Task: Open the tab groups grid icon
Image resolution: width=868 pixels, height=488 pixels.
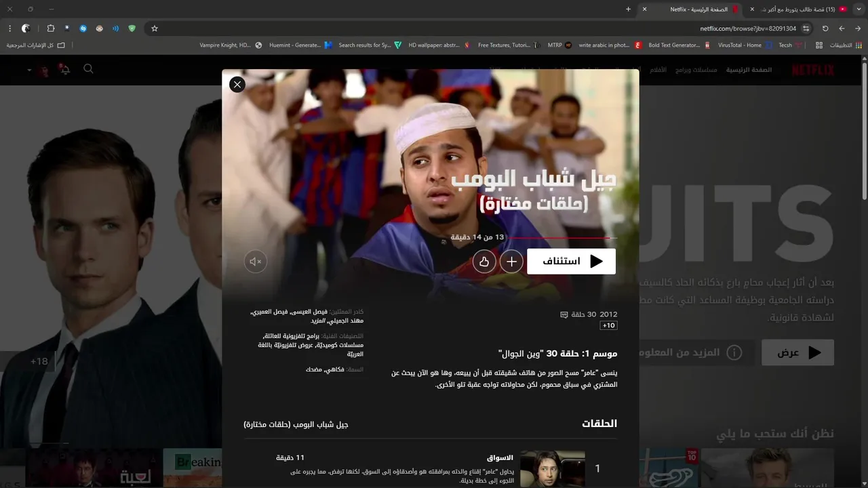Action: pyautogui.click(x=819, y=45)
